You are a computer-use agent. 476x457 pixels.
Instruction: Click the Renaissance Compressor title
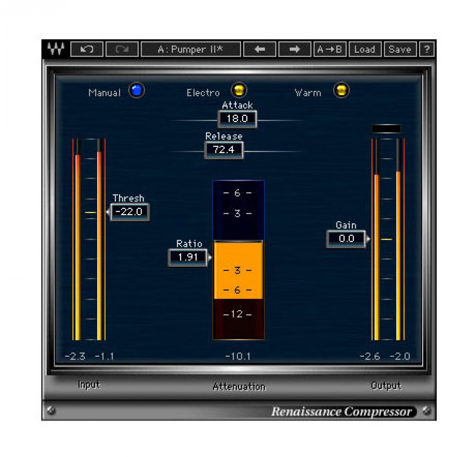click(x=342, y=412)
